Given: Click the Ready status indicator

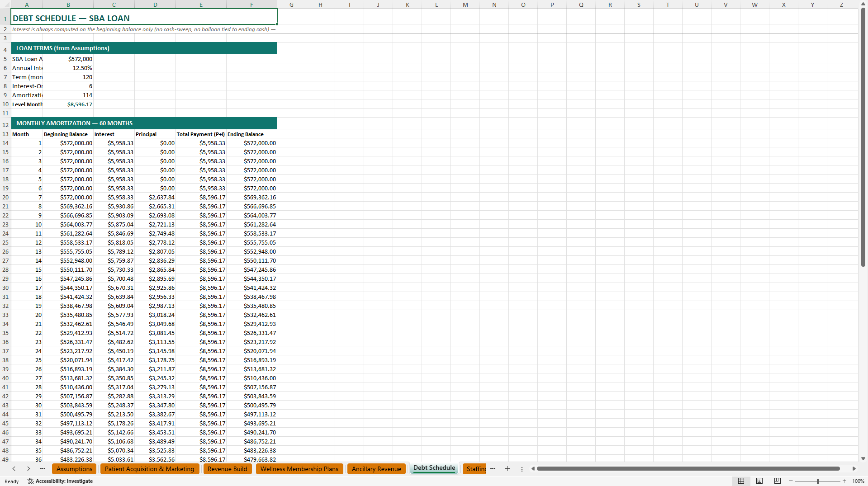Looking at the screenshot, I should point(12,481).
